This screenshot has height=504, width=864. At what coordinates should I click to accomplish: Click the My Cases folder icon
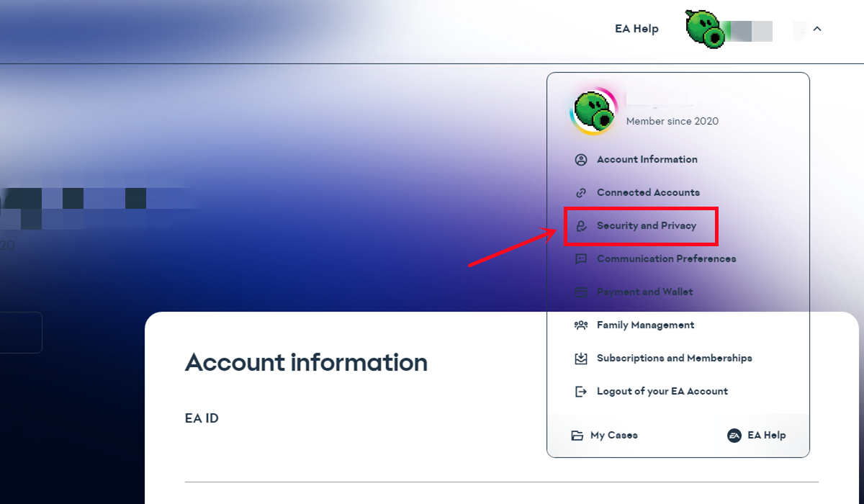[577, 436]
